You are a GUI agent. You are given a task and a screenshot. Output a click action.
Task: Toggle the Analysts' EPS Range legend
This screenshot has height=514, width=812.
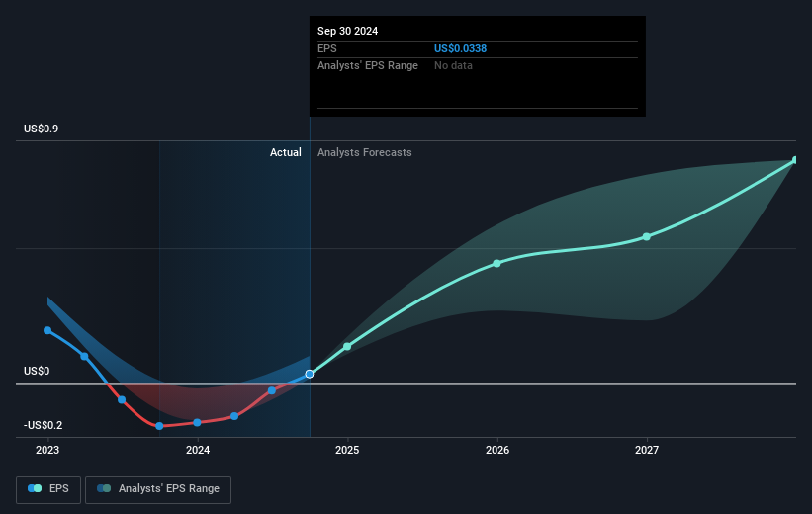tap(158, 489)
